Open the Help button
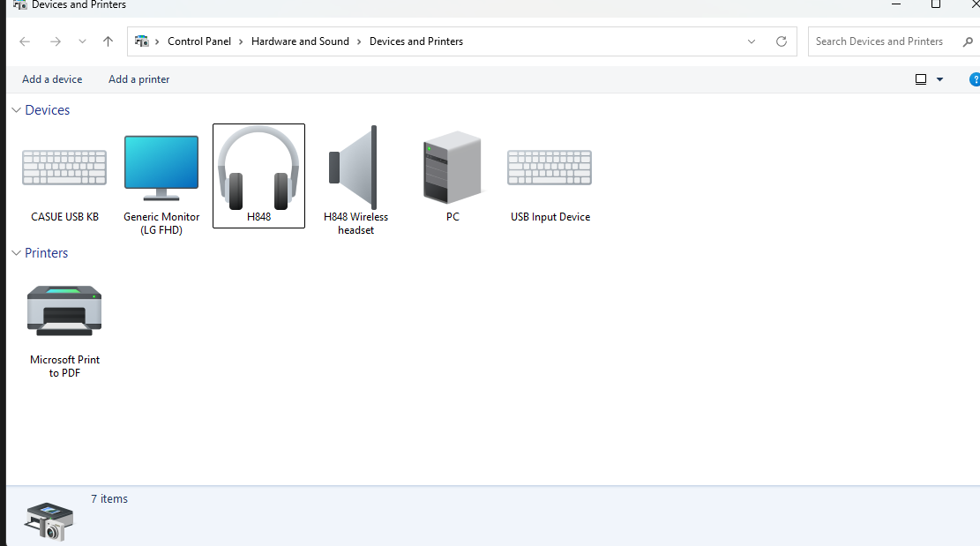 (975, 79)
